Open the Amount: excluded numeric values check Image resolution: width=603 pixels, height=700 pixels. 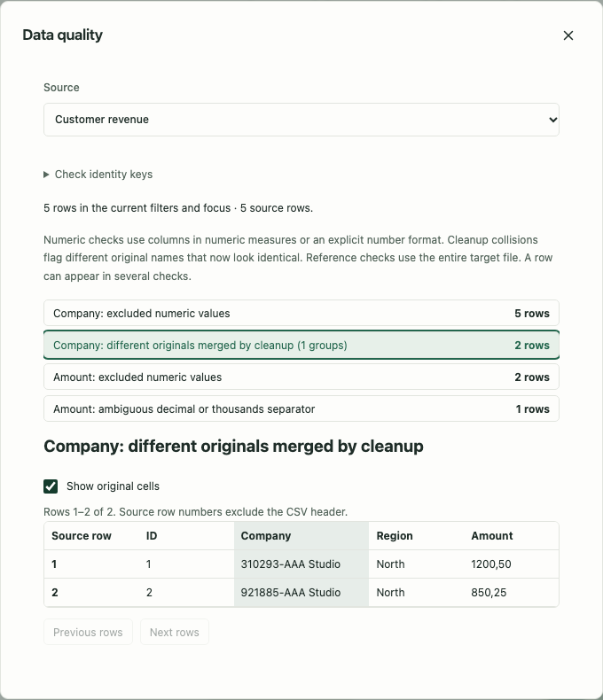point(301,377)
